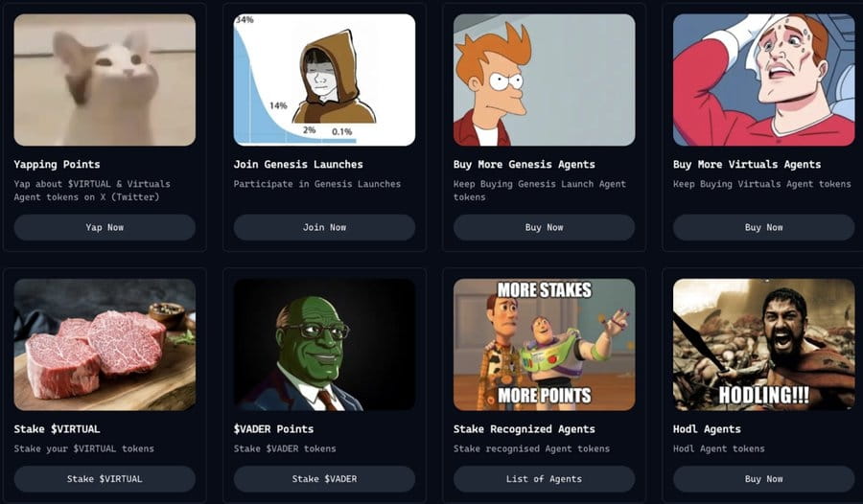Open the More Stakes More Points meme
Viewport: 863px width, 504px height.
(544, 344)
